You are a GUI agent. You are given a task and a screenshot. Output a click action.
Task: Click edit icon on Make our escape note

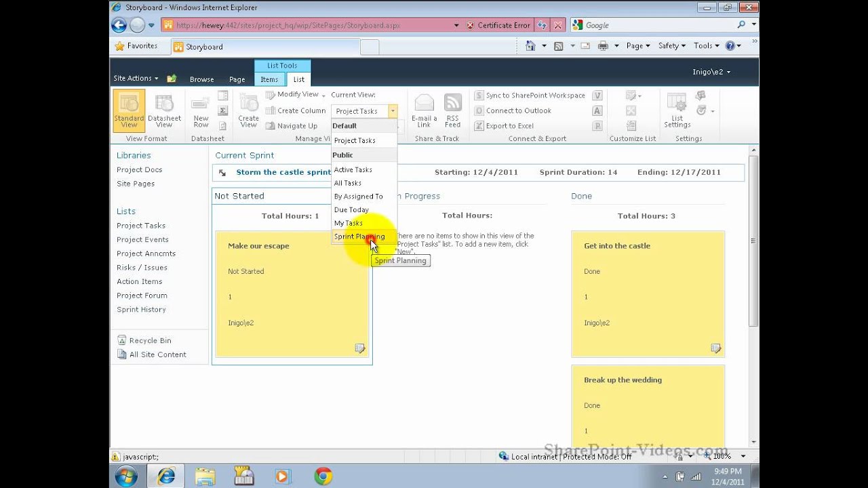coord(360,348)
